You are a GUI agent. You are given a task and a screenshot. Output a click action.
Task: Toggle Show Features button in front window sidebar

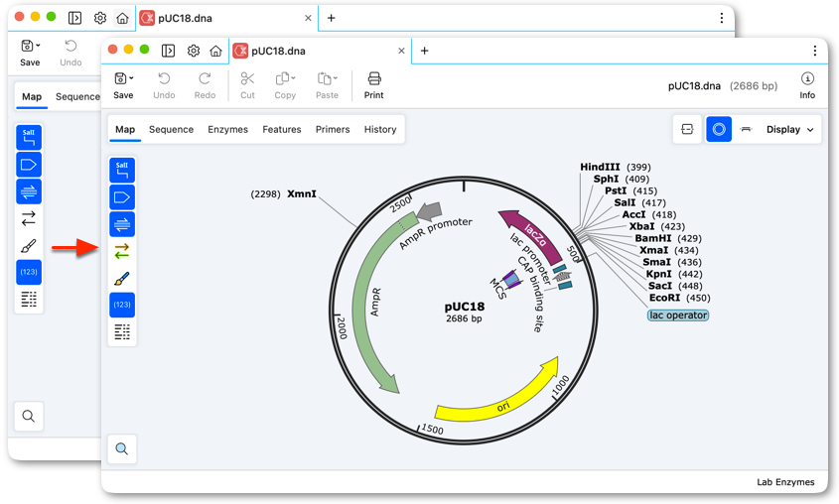[x=122, y=197]
